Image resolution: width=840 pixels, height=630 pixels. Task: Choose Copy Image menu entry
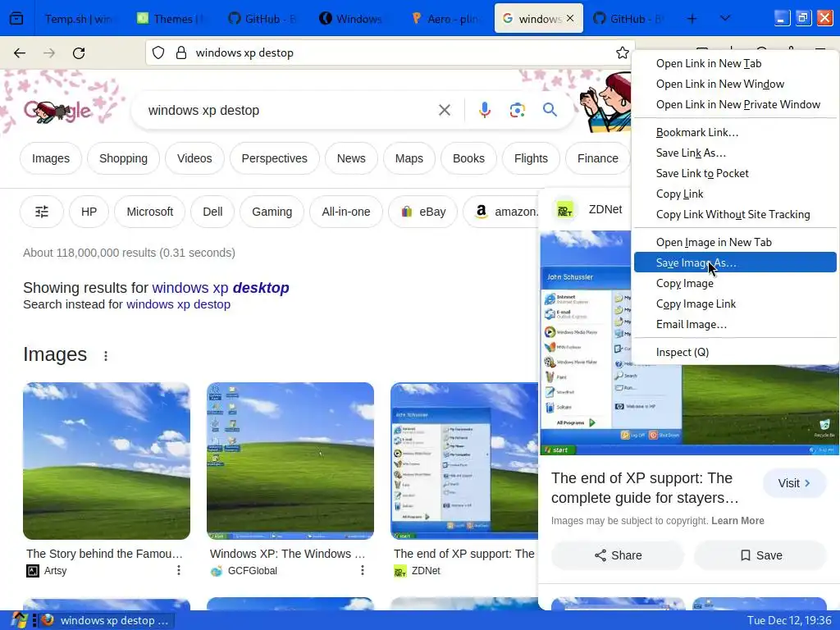[x=735, y=283]
